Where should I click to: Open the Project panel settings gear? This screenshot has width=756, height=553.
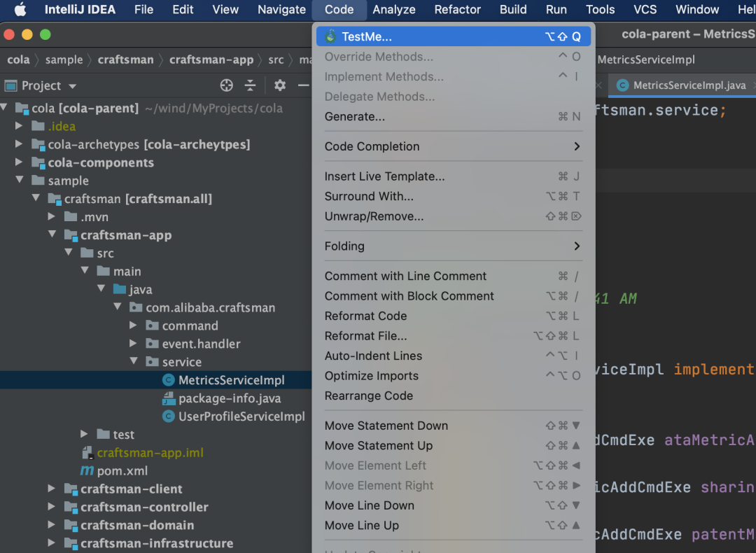tap(280, 85)
